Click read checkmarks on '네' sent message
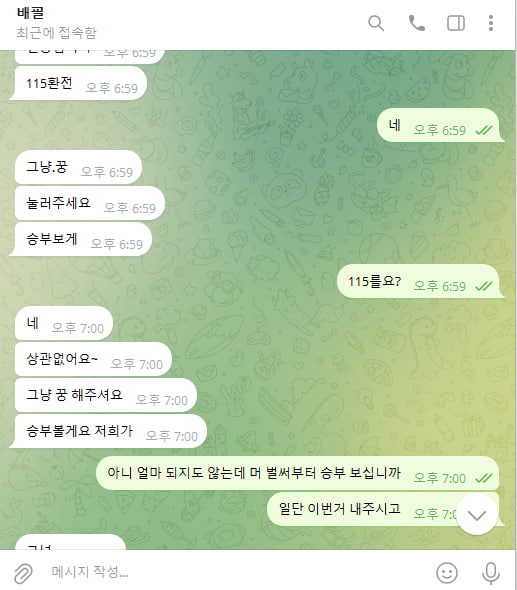This screenshot has width=517, height=590. (x=484, y=130)
